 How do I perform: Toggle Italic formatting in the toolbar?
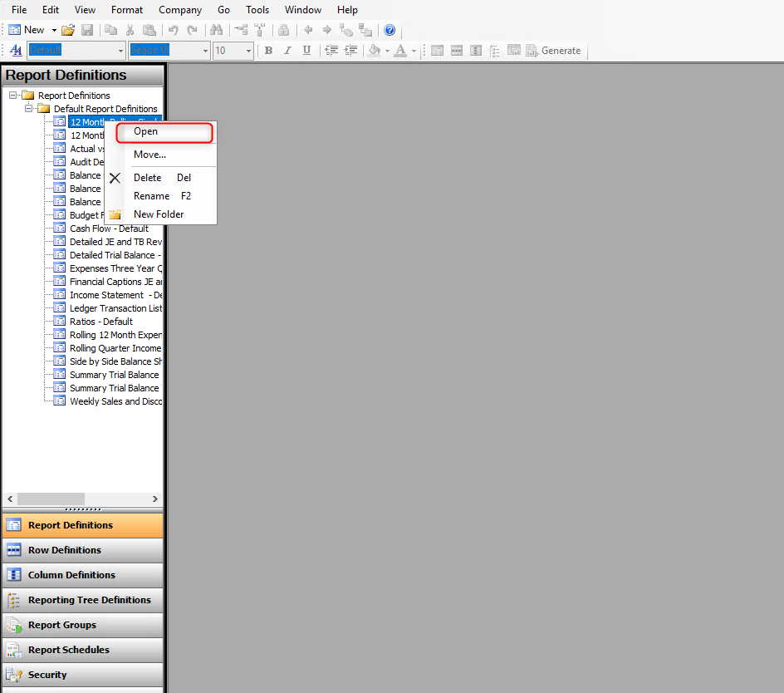click(287, 51)
